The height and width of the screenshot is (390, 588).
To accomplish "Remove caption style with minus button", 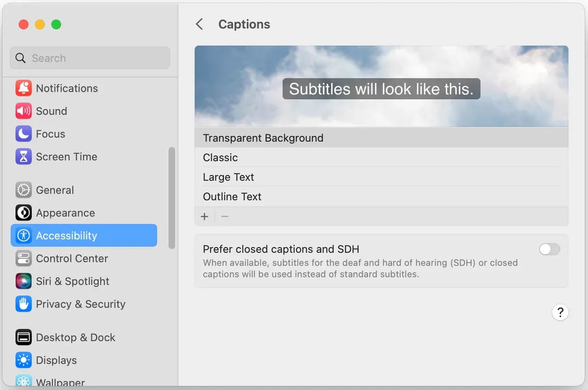I will click(225, 216).
